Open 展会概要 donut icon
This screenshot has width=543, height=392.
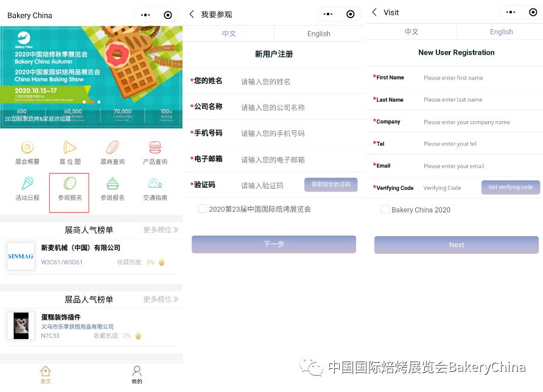27,147
